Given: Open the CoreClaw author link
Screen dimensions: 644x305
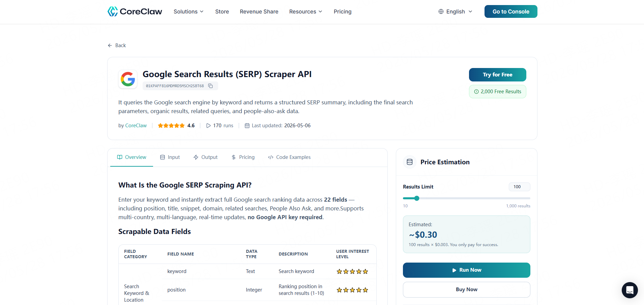Looking at the screenshot, I should point(136,126).
